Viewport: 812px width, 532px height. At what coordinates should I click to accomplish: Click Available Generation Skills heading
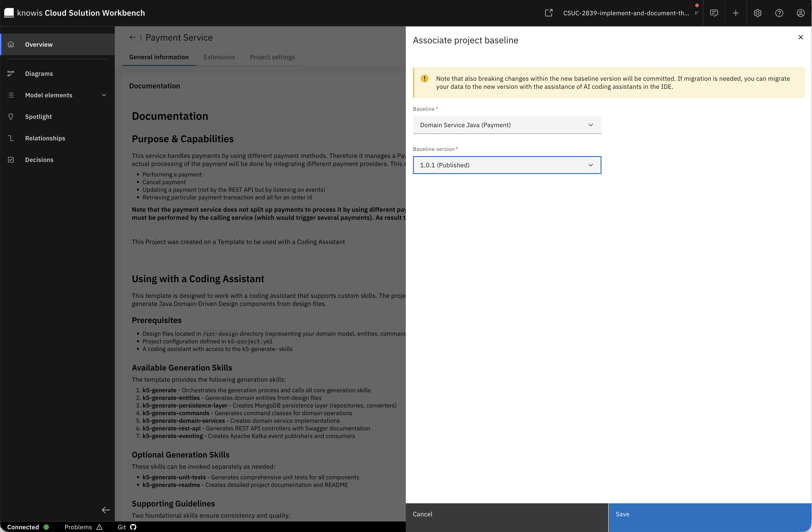pos(182,368)
